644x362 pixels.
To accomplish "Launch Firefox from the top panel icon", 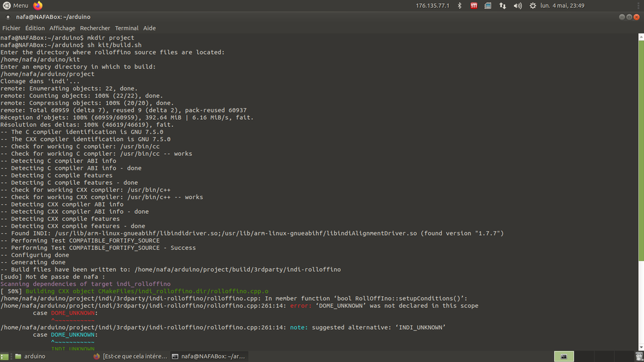I will [38, 5].
